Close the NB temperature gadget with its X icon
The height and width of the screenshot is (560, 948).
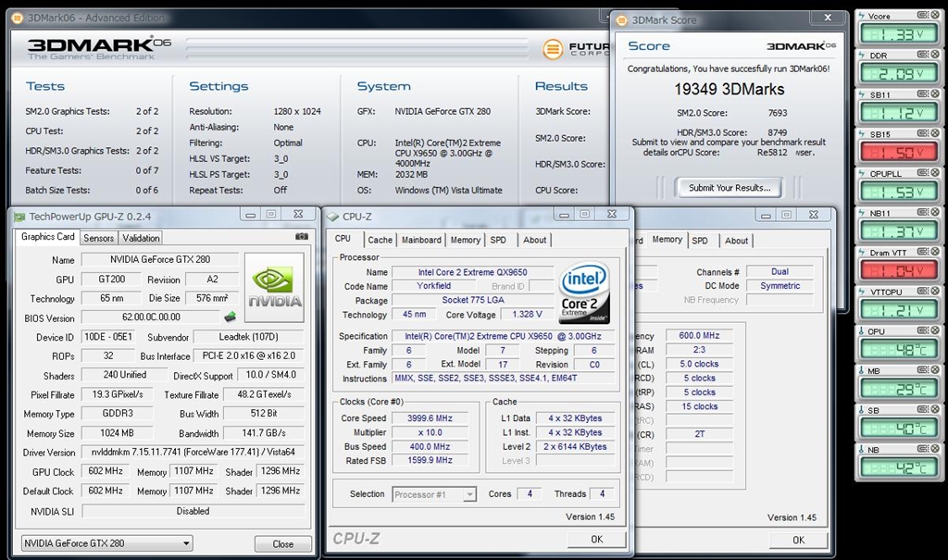tap(935, 449)
